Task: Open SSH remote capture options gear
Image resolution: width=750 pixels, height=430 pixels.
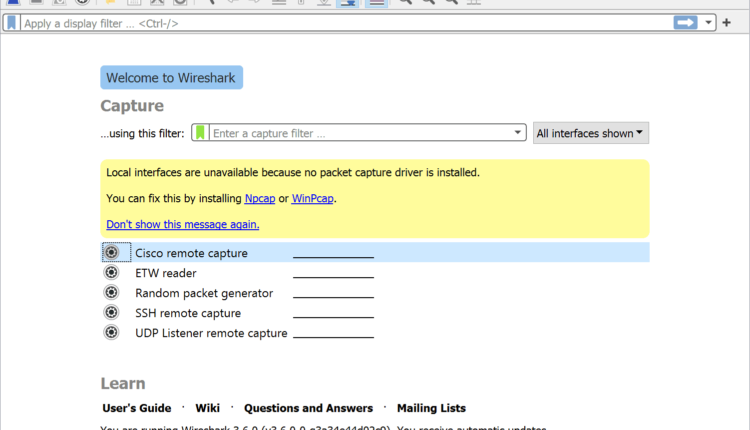Action: point(111,313)
